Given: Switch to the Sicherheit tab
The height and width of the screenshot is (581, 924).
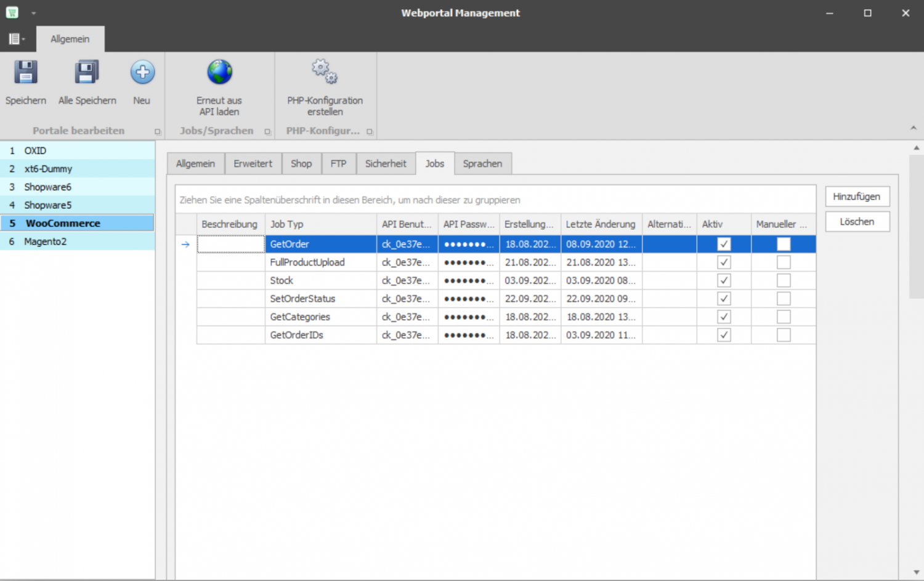Looking at the screenshot, I should pyautogui.click(x=386, y=164).
